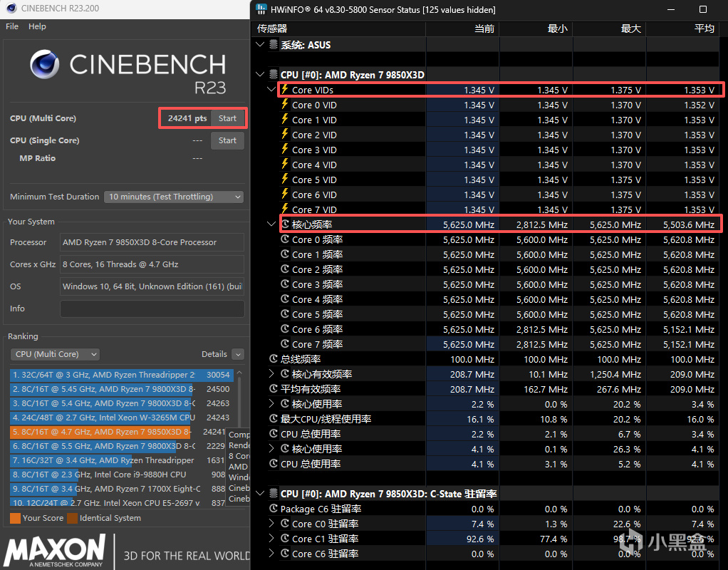Click the 平均 column header

tap(682, 28)
